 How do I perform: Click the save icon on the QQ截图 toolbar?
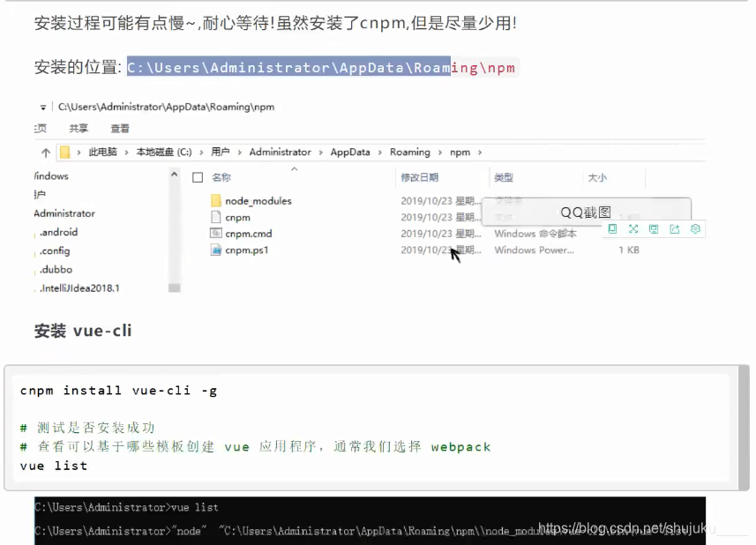coord(654,229)
